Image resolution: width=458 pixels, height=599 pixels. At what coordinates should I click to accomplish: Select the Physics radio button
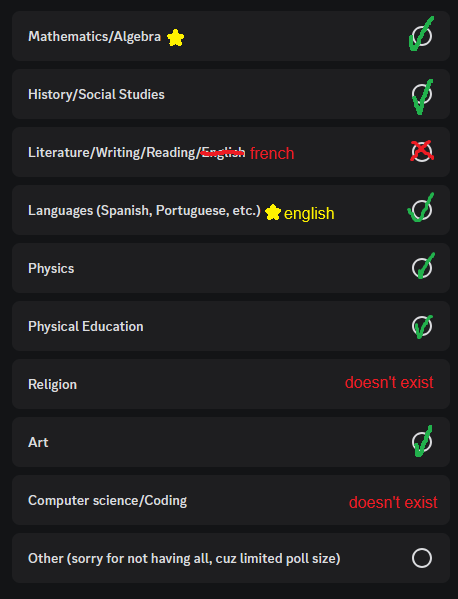422,268
